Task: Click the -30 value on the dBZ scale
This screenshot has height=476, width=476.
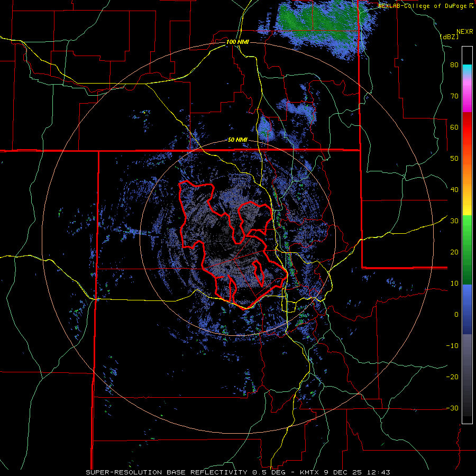Action: pos(452,408)
